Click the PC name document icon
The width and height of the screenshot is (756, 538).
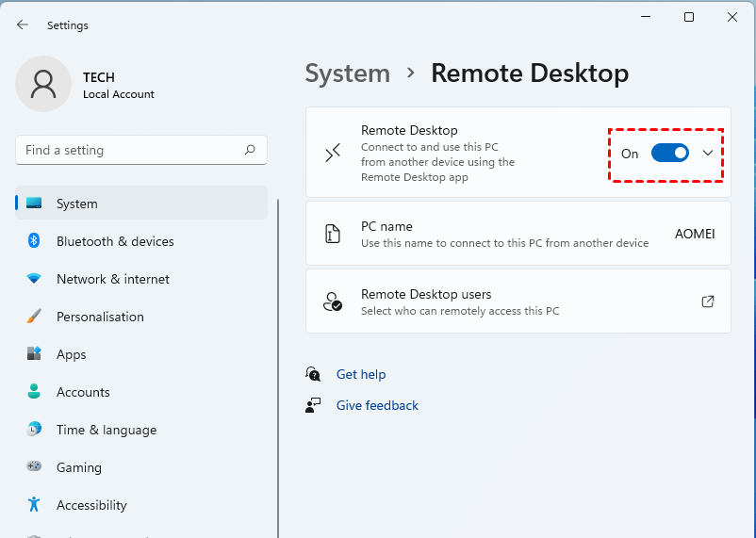point(333,234)
